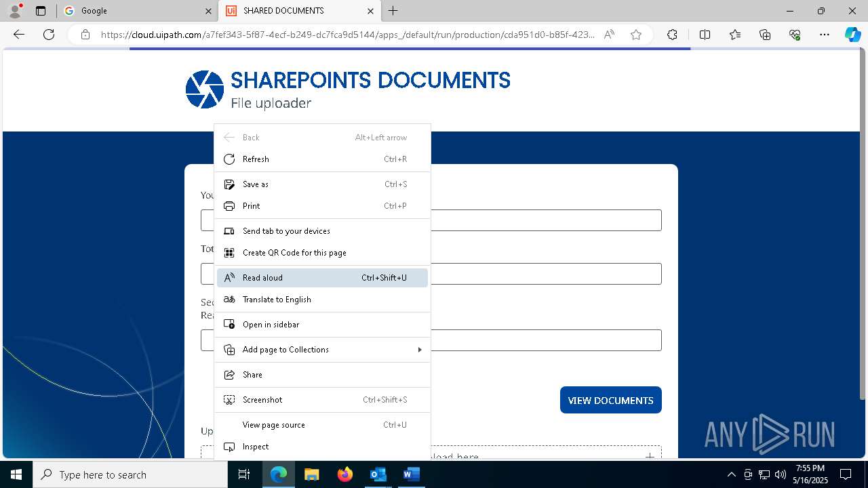Open Task View from the taskbar
The width and height of the screenshot is (868, 488).
[x=244, y=474]
